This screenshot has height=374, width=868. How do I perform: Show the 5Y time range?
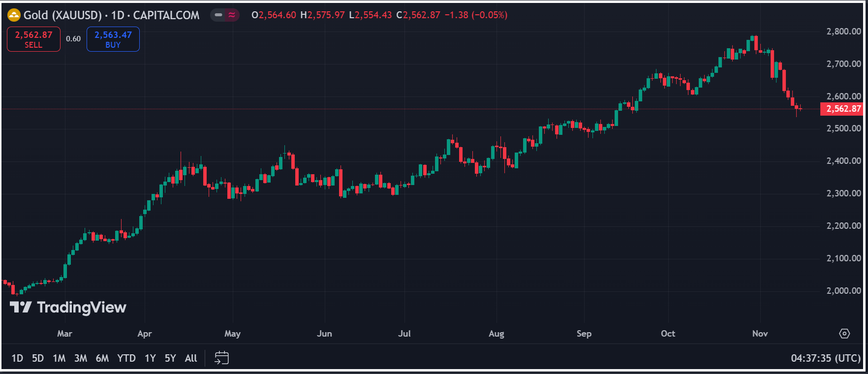point(170,358)
